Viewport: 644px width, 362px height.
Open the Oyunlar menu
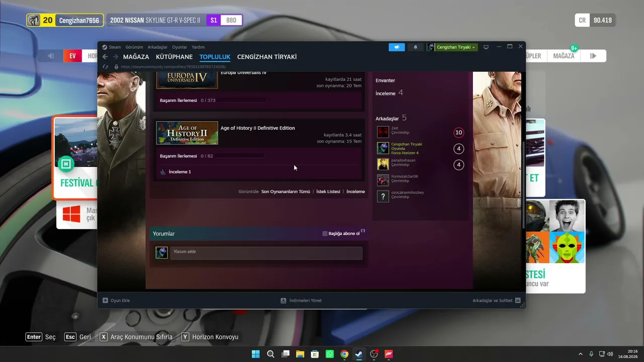180,47
